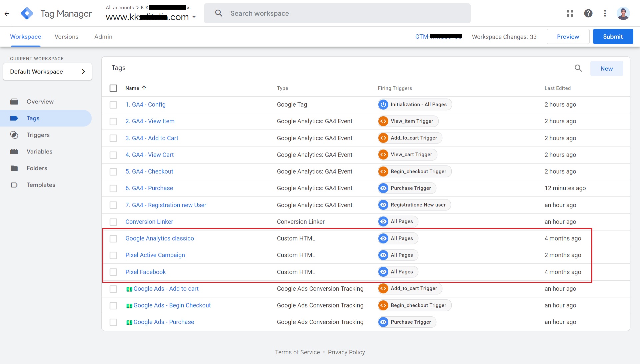Click the Variables sidebar icon

(x=14, y=152)
